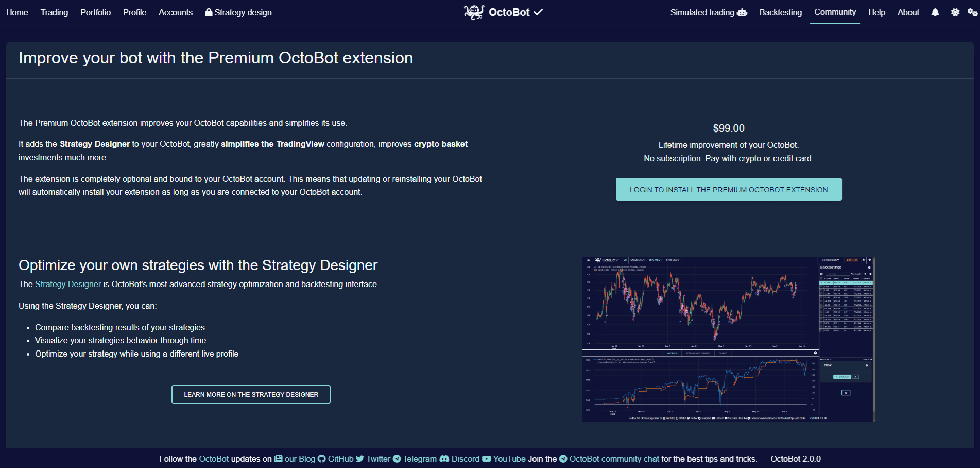Image resolution: width=980 pixels, height=468 pixels.
Task: Open the Trading page
Action: [x=54, y=12]
